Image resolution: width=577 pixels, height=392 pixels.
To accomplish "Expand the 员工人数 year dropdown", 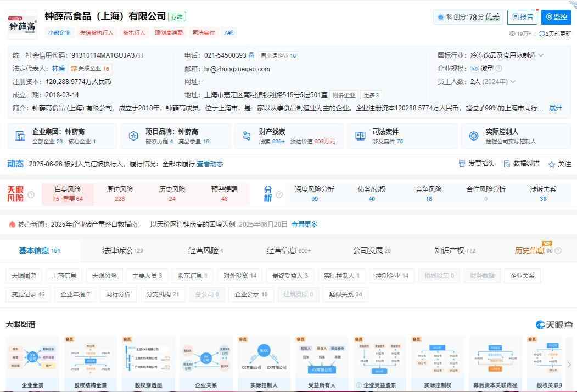I will coord(513,82).
